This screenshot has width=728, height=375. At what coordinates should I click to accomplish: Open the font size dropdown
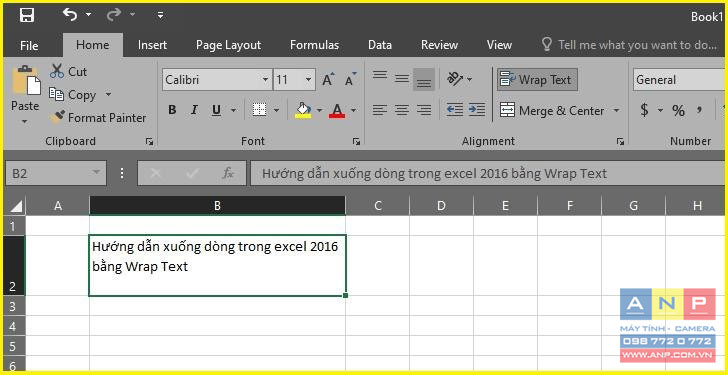[309, 80]
